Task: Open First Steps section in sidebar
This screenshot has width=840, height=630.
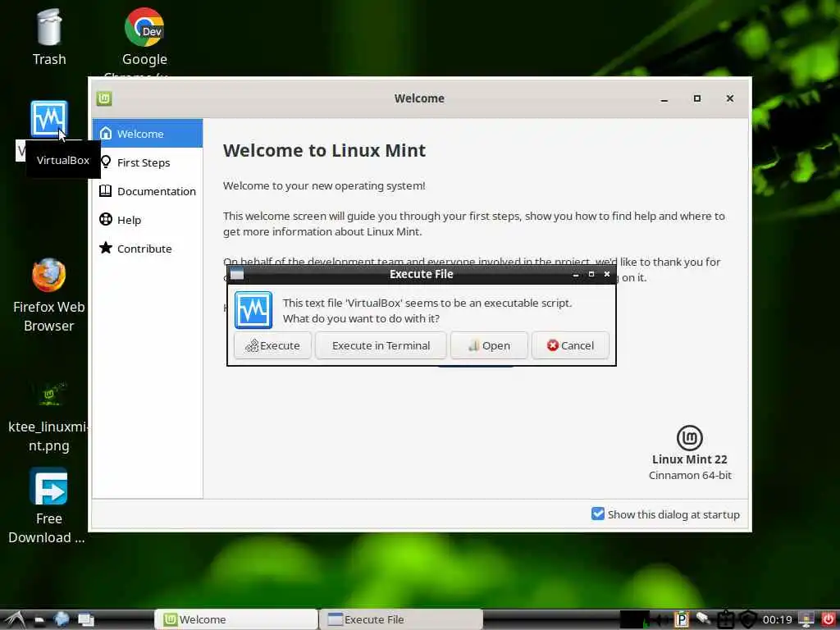Action: (x=148, y=162)
